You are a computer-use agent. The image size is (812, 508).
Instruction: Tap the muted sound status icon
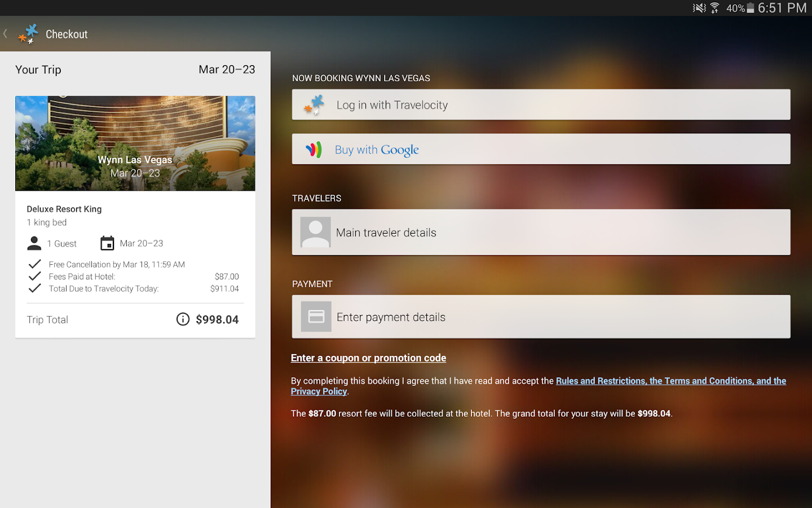(699, 8)
